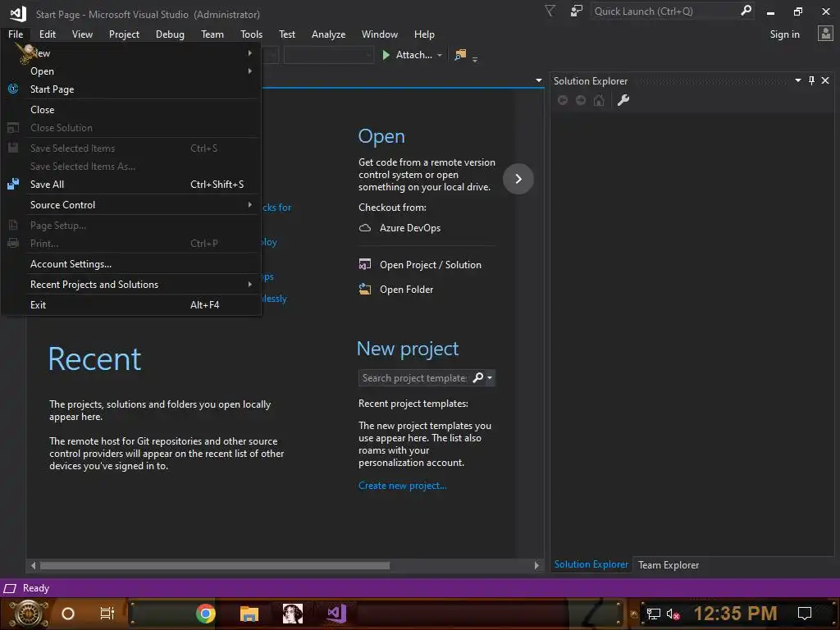Screen dimensions: 840x630
Task: Click the Open Folder link
Action: (406, 290)
